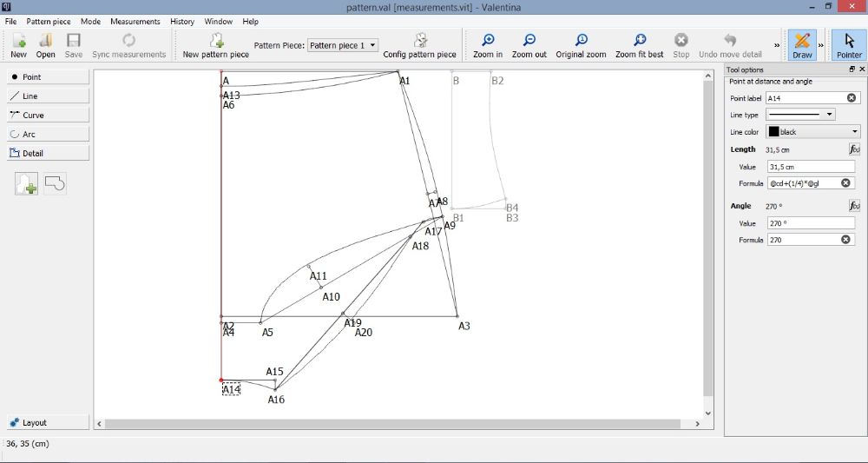868x463 pixels.
Task: Expand the Curve tools section
Action: tap(49, 115)
